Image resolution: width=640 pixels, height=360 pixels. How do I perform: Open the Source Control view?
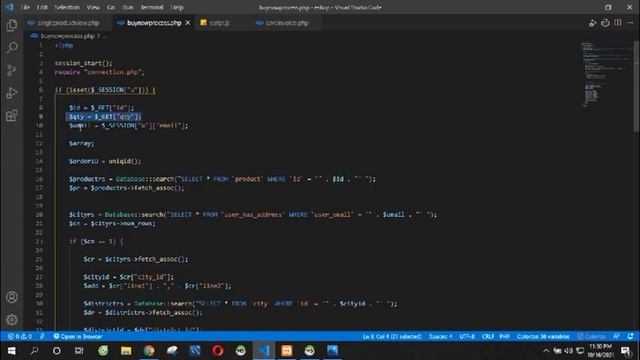tap(12, 70)
